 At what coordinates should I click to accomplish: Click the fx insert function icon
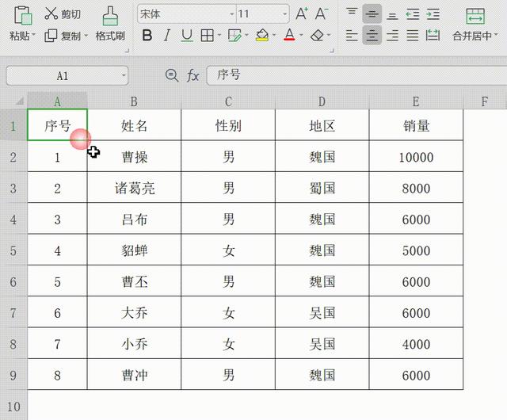[193, 76]
